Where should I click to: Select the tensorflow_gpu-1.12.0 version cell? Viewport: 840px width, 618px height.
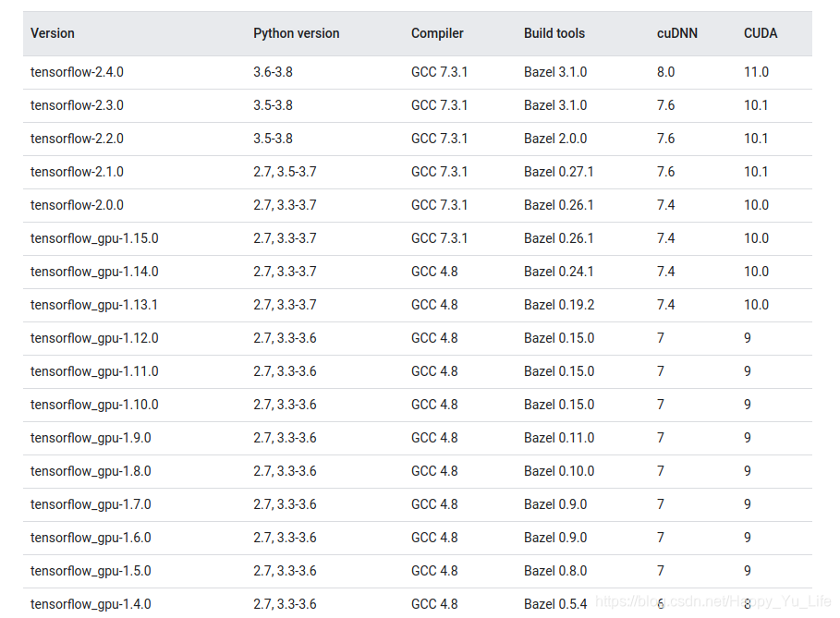tap(94, 338)
